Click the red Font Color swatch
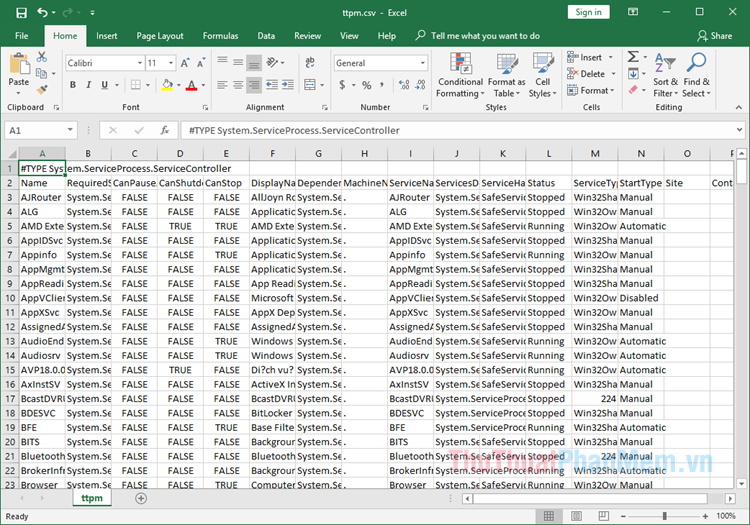 coord(191,85)
